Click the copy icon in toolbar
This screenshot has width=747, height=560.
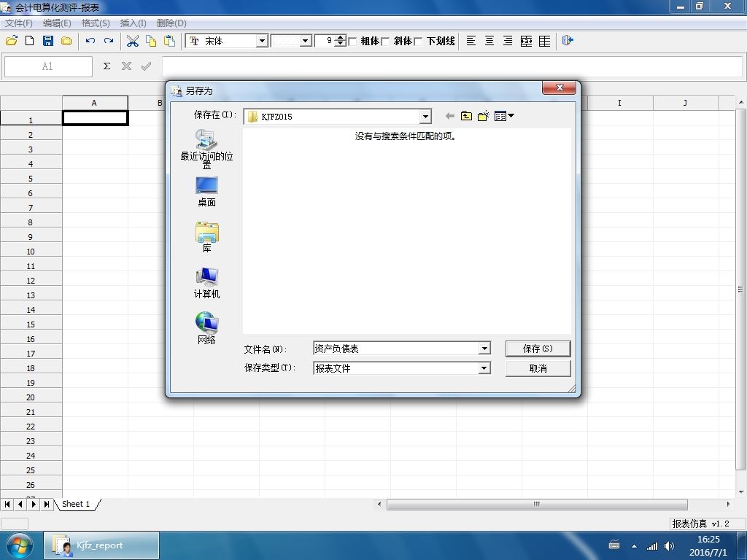[x=151, y=41]
